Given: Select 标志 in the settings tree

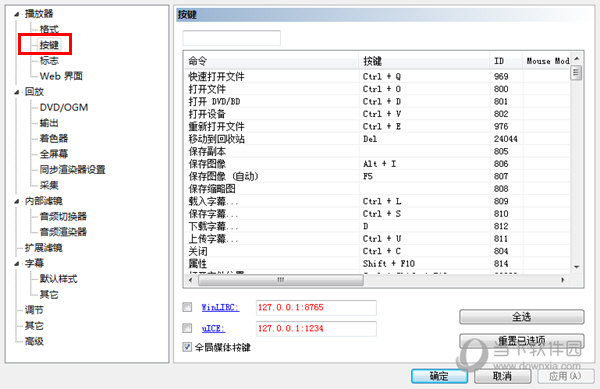Looking at the screenshot, I should click(49, 60).
